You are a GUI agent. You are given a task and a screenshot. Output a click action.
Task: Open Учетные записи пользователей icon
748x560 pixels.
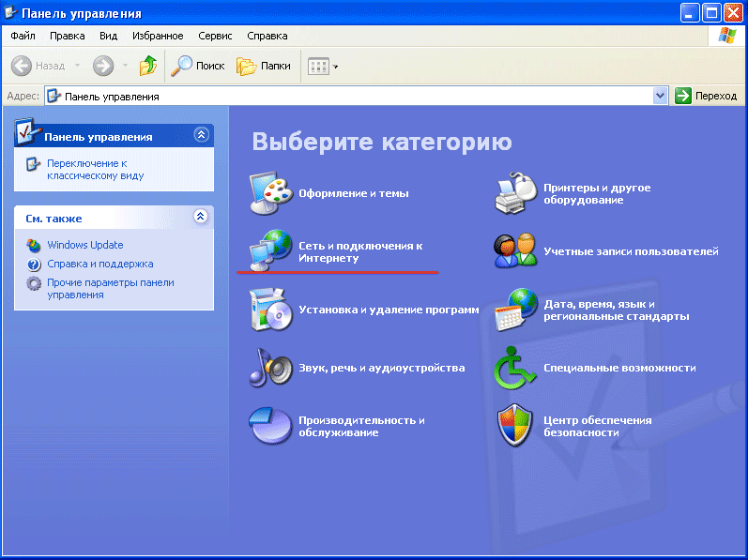(x=516, y=251)
